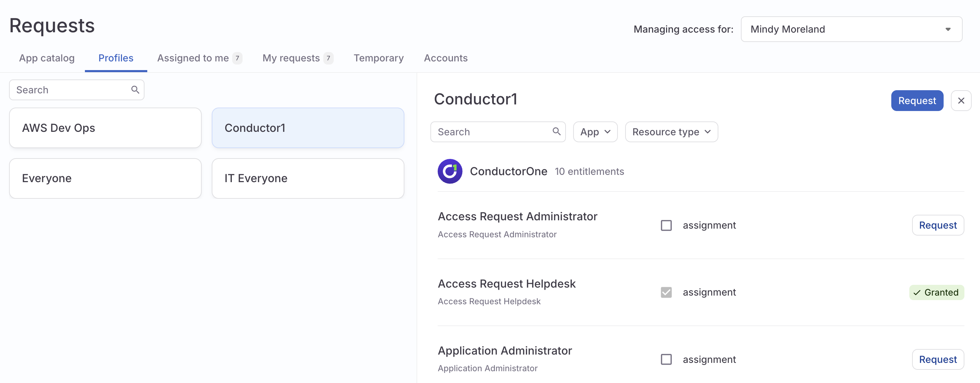Screen dimensions: 980x383
Task: Click the search icon in entitlements search box
Action: [x=557, y=131]
